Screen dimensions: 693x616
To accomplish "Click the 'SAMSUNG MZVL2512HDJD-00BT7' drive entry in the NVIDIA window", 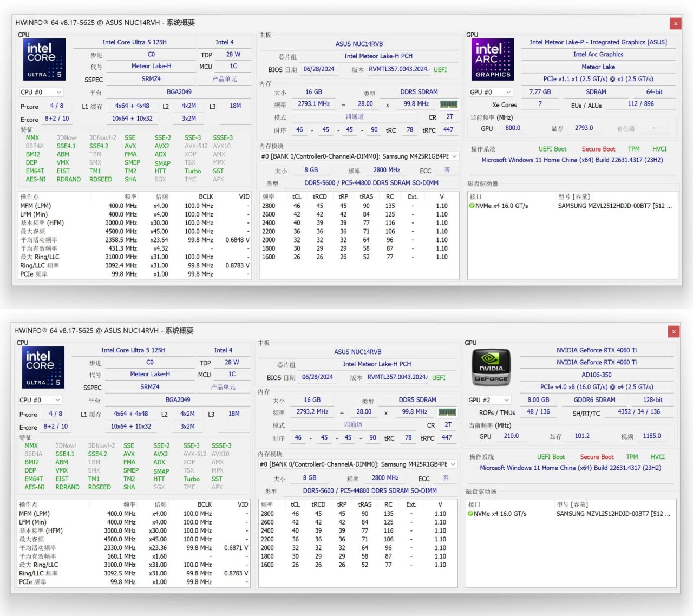I will 613,514.
